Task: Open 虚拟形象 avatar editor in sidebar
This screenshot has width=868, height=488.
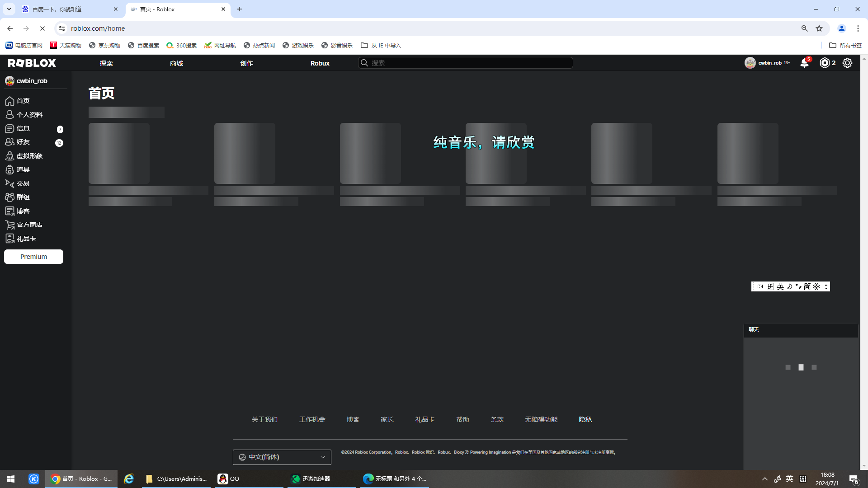Action: click(x=24, y=156)
